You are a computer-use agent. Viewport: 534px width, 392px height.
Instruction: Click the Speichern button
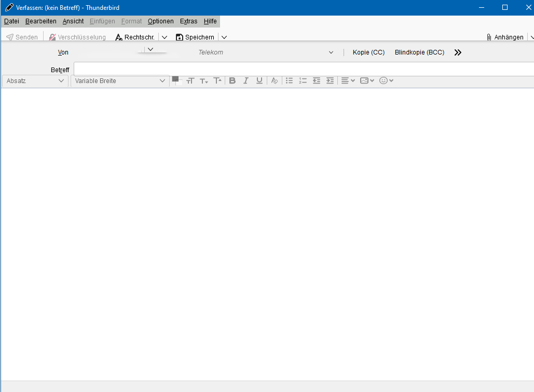pyautogui.click(x=195, y=37)
